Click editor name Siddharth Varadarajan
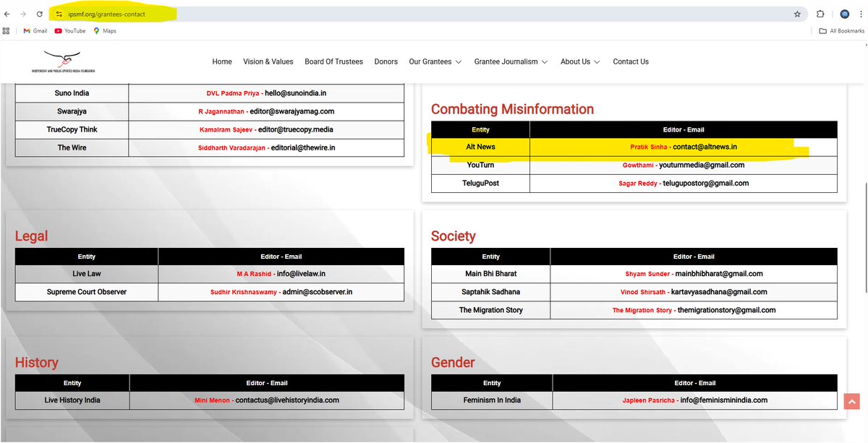The width and height of the screenshot is (868, 443). [x=231, y=147]
